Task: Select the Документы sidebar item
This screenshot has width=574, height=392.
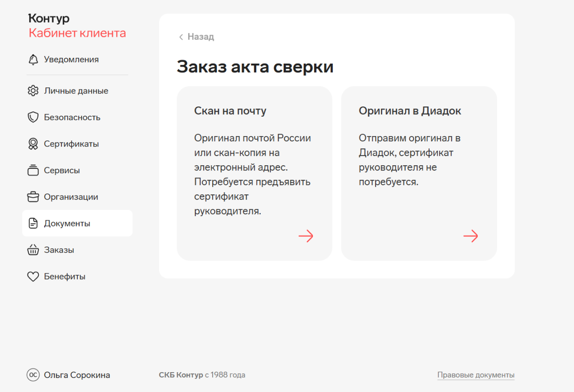Action: 77,223
